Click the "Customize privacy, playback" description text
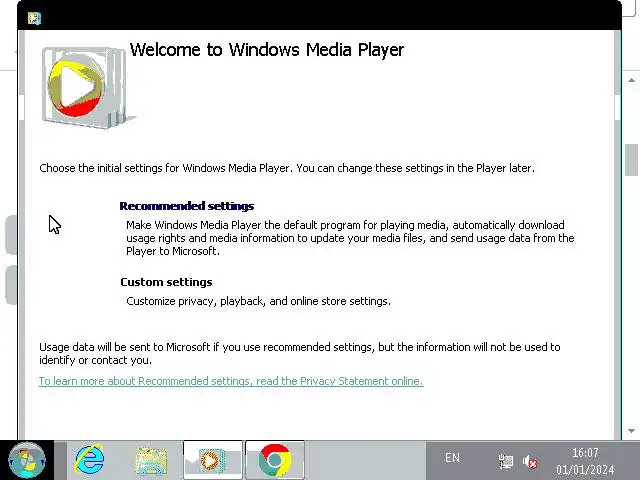 (258, 301)
